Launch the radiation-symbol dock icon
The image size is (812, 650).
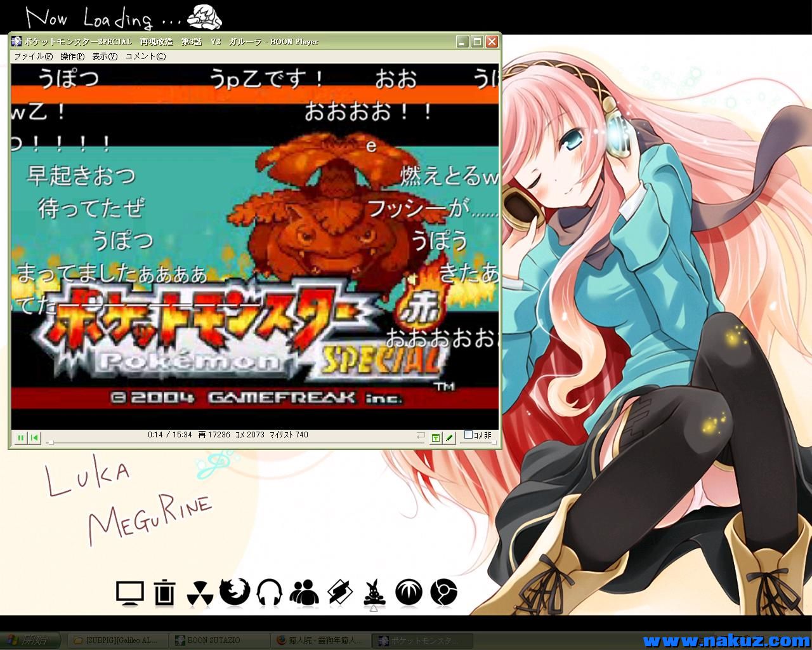199,593
